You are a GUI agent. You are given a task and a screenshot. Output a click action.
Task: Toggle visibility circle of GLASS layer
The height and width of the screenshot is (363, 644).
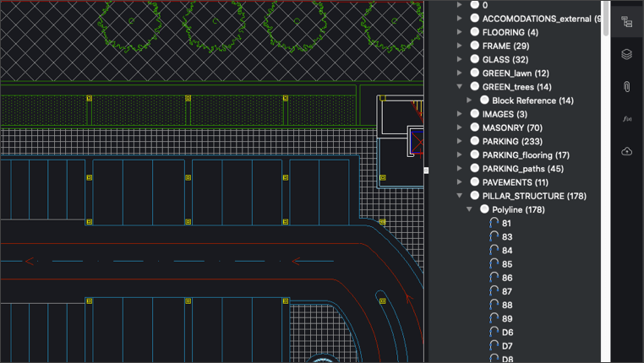pos(475,59)
